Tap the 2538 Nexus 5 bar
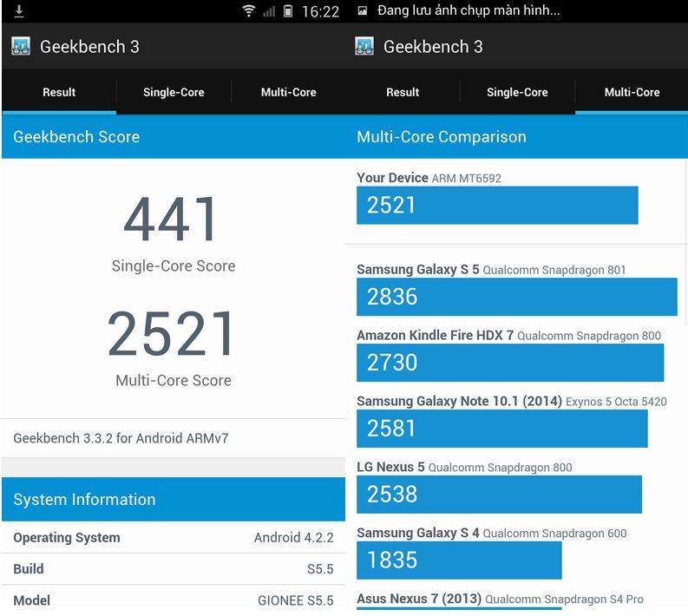The image size is (688, 616). (500, 494)
